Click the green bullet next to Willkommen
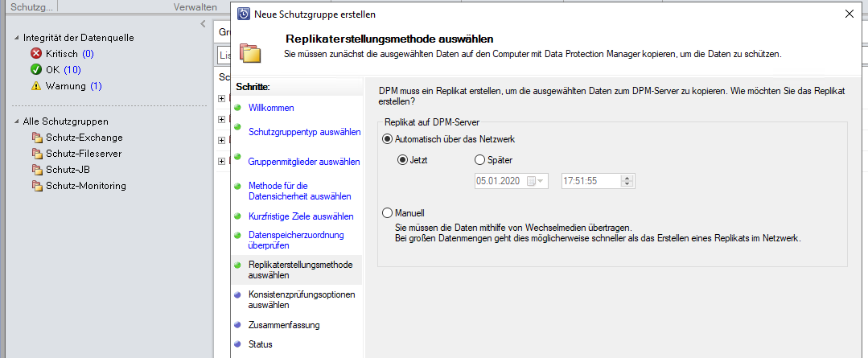 [x=237, y=107]
